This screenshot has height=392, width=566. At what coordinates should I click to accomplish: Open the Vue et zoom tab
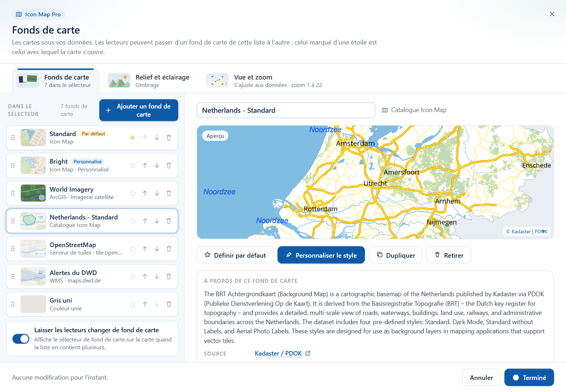click(x=264, y=81)
